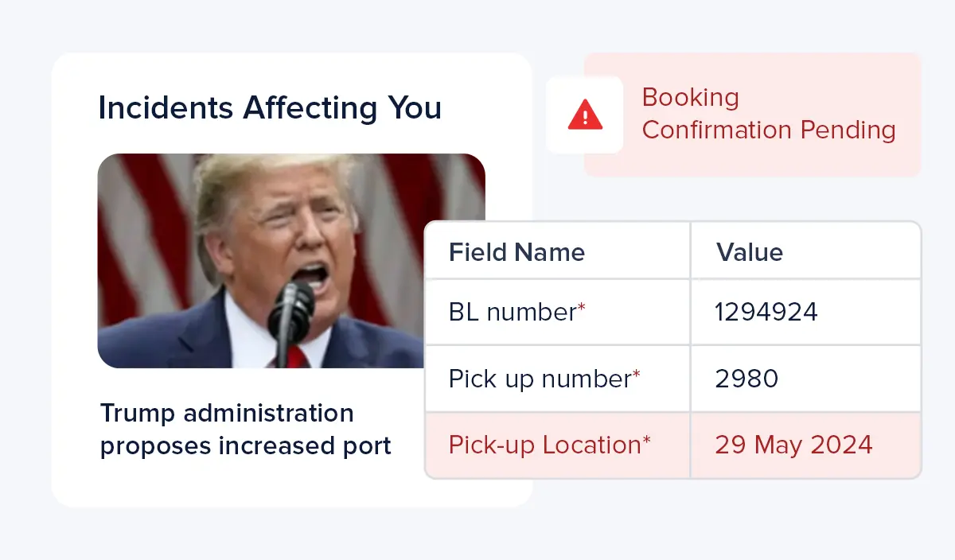Click the word Booking in the alert
This screenshot has width=955, height=560.
[x=690, y=98]
